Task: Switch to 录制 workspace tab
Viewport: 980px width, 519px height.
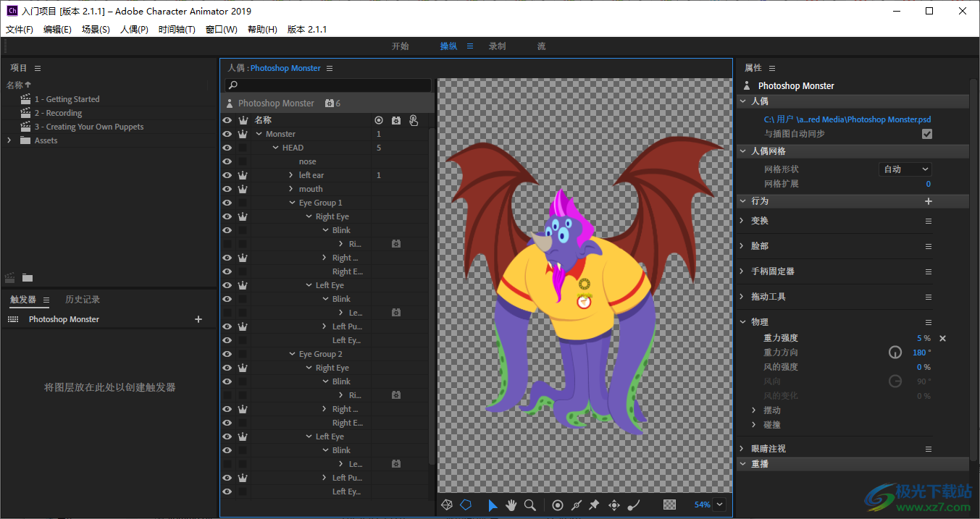Action: point(497,46)
